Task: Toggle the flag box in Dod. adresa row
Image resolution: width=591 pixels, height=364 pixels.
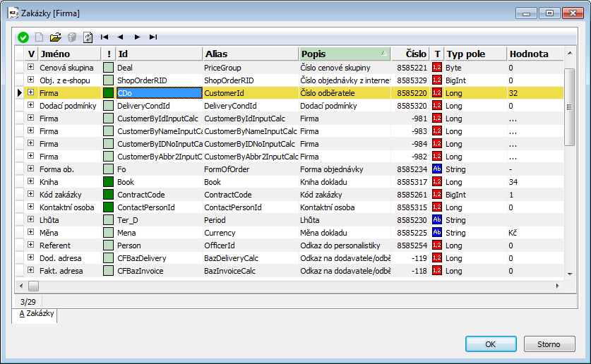Action: [x=108, y=258]
